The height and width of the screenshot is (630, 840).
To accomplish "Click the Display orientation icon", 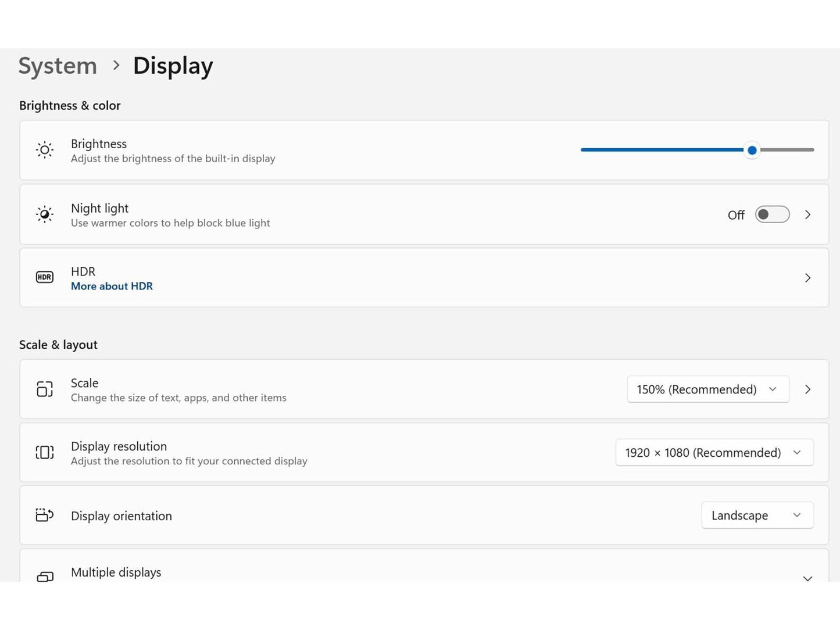I will 45,515.
